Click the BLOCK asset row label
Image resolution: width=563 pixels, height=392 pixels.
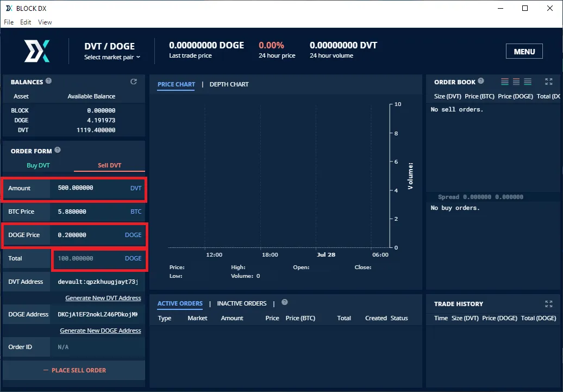(20, 111)
